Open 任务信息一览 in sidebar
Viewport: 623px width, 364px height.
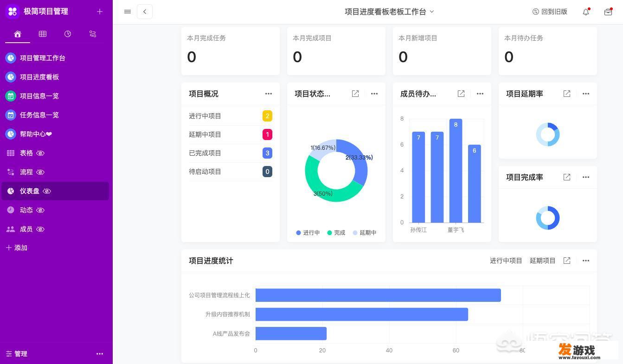pos(55,115)
